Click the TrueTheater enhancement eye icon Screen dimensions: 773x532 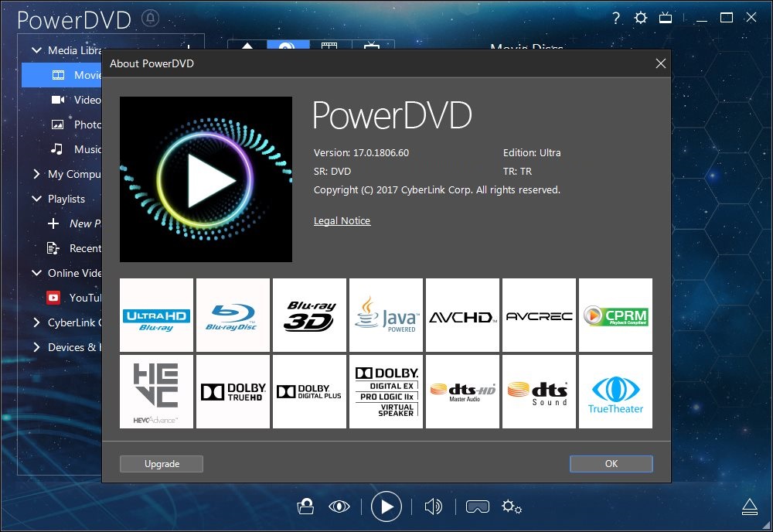339,506
